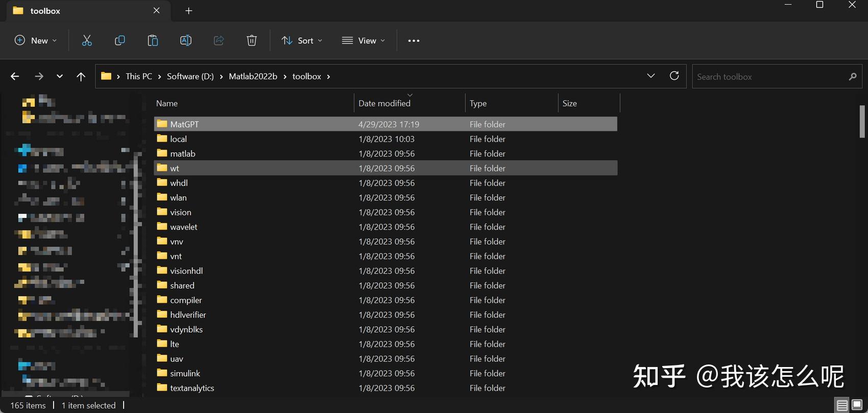Click the Rename icon
The width and height of the screenshot is (868, 413).
186,41
